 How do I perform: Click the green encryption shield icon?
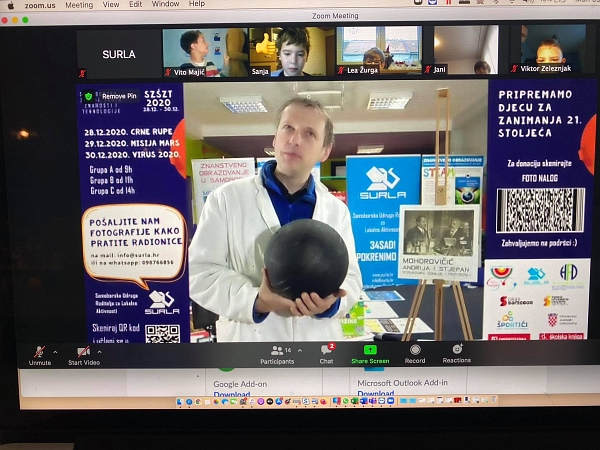click(x=89, y=96)
